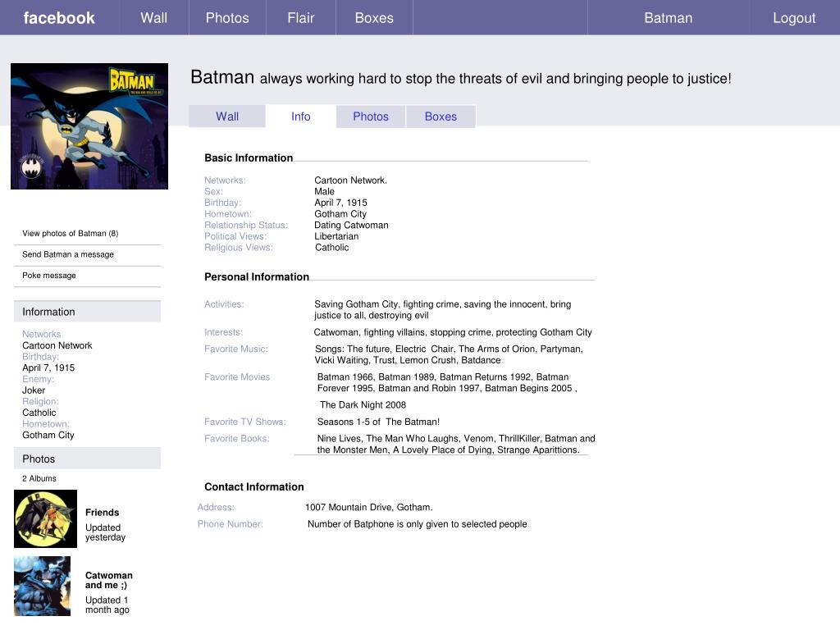This screenshot has width=840, height=630.
Task: Click Dating Catwoman relationship status
Action: pyautogui.click(x=351, y=225)
